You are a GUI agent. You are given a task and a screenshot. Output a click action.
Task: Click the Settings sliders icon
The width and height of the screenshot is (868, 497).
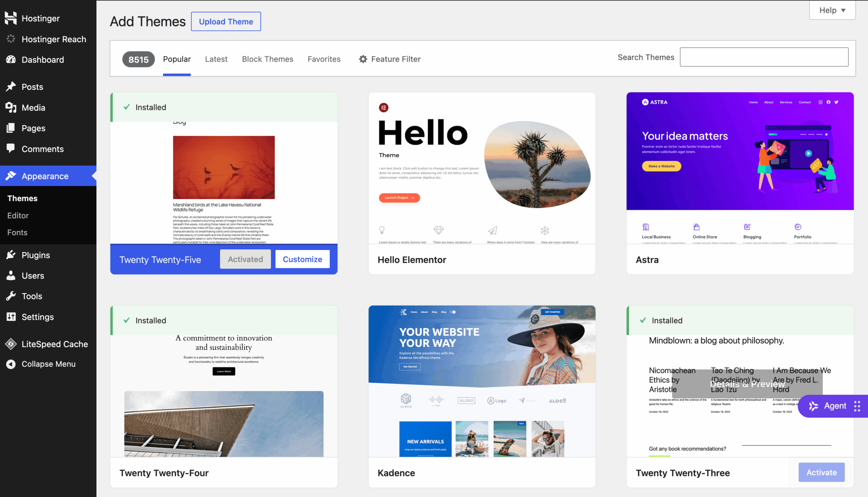[x=11, y=317]
